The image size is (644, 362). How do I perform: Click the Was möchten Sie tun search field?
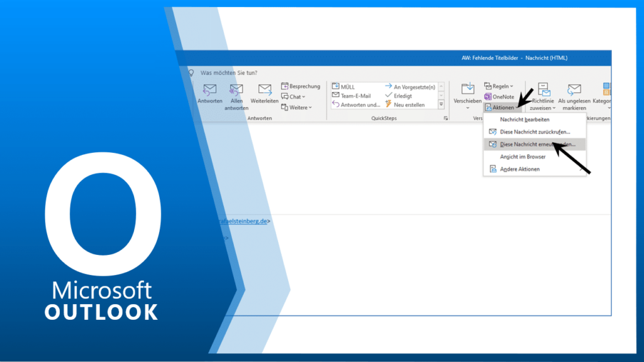[x=229, y=73]
